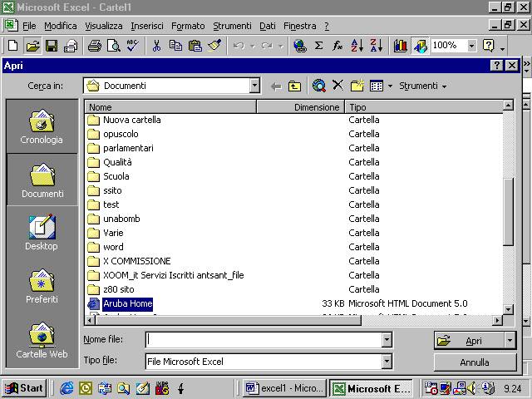This screenshot has width=532, height=399.
Task: Click the Views icon in dialog
Action: point(377,86)
